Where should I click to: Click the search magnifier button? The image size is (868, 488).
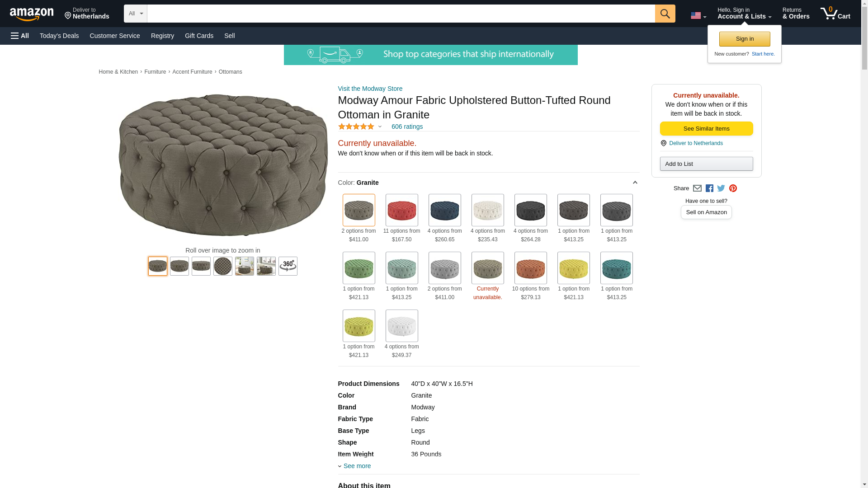(x=665, y=14)
